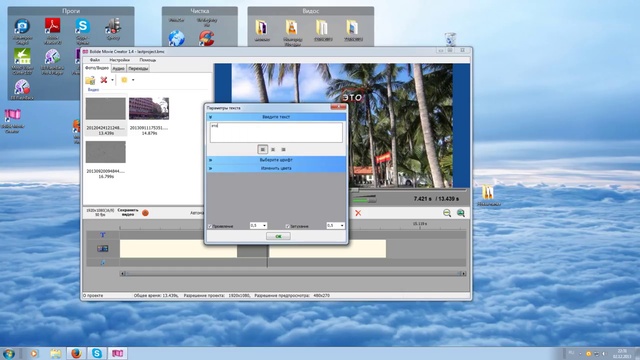Select the 14.879s building video thumbnail
Image resolution: width=640 pixels, height=360 pixels.
pyautogui.click(x=149, y=109)
